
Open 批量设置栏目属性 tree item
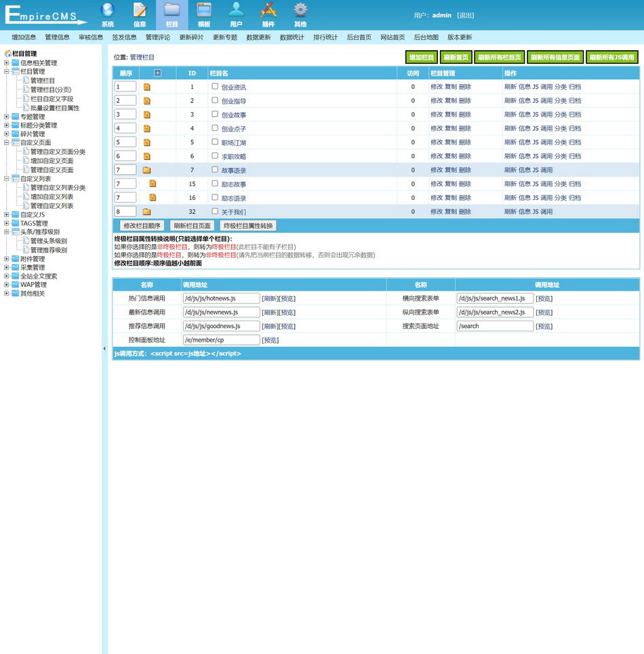55,108
